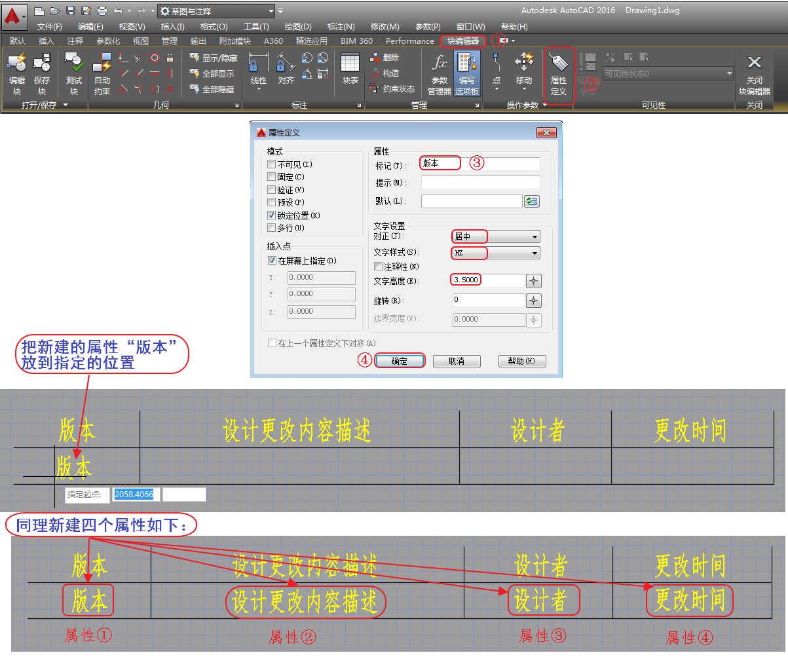Open the 绘图(D) menu
Image resolution: width=788 pixels, height=672 pixels.
click(298, 27)
